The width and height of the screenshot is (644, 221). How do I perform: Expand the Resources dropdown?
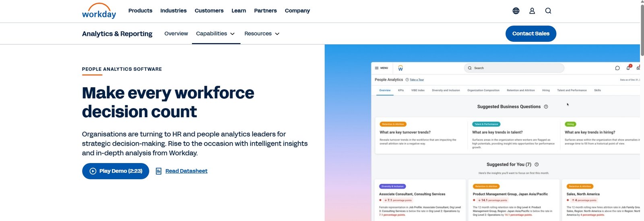[262, 33]
